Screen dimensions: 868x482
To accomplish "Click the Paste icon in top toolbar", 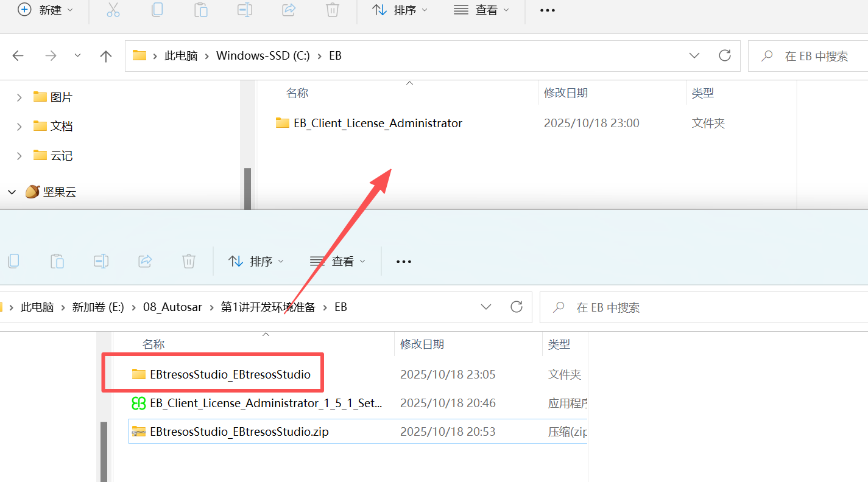I will coord(201,10).
